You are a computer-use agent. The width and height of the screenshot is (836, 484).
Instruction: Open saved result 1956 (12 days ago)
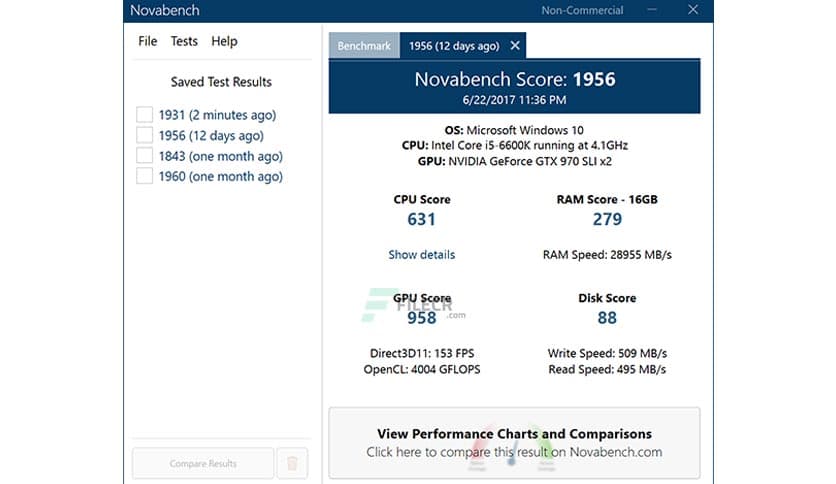[x=211, y=135]
